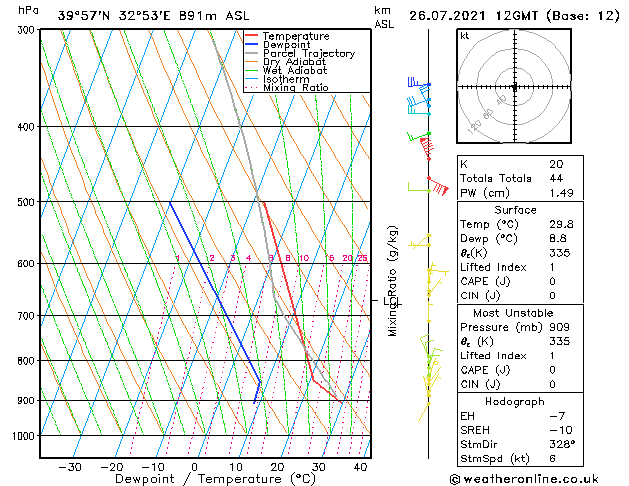629x486 pixels.
Task: Click the PW (cm) value 1.49
Action: click(x=562, y=193)
